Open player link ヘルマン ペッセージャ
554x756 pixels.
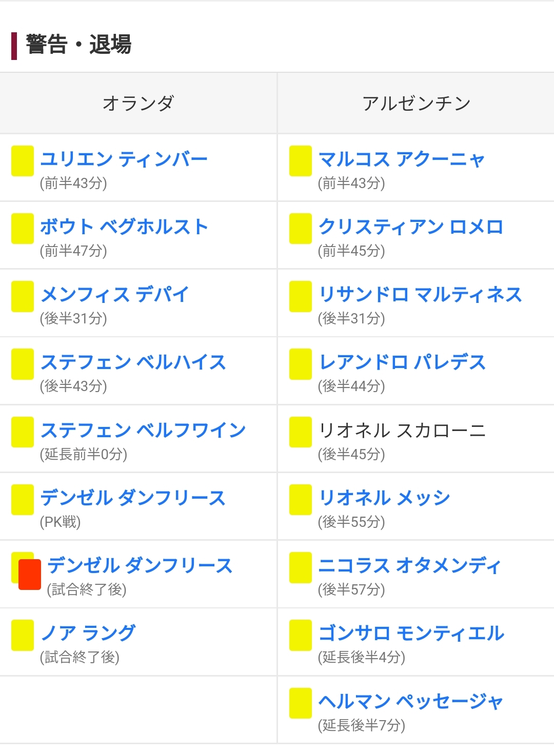[x=411, y=701]
